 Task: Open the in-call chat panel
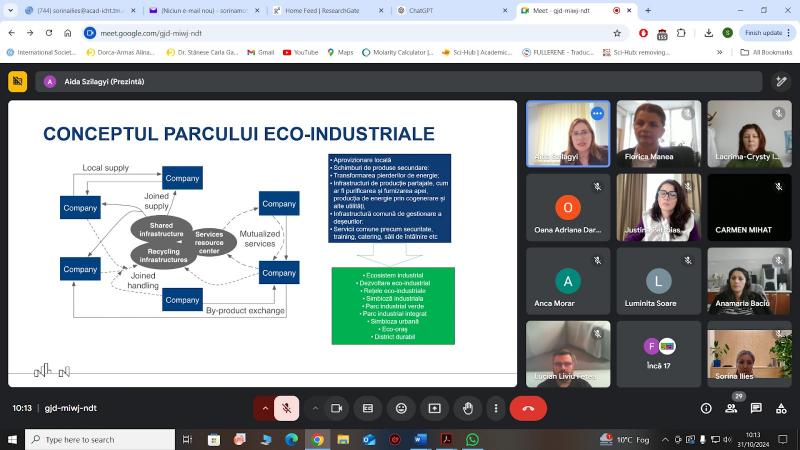pyautogui.click(x=756, y=408)
